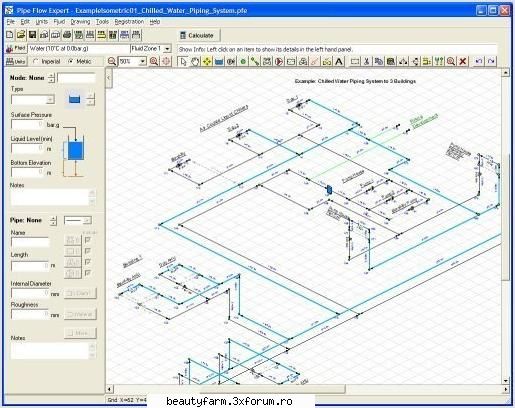This screenshot has width=515, height=408.
Task: Click the Material button beside Roughness
Action: [80, 314]
